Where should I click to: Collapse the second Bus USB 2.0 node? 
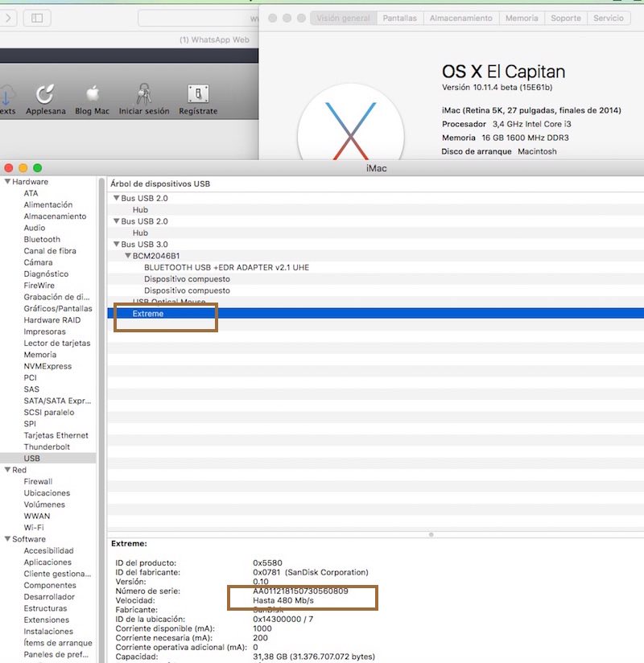click(117, 221)
